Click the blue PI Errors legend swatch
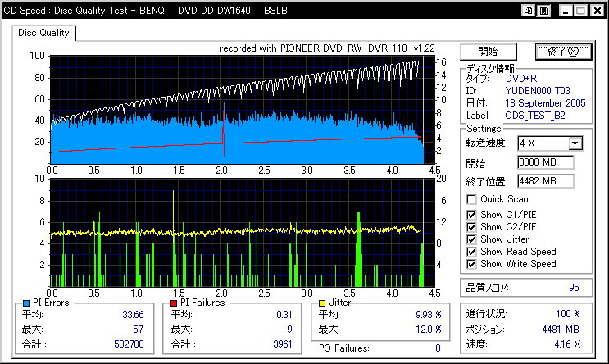This screenshot has width=609, height=364. (x=25, y=303)
